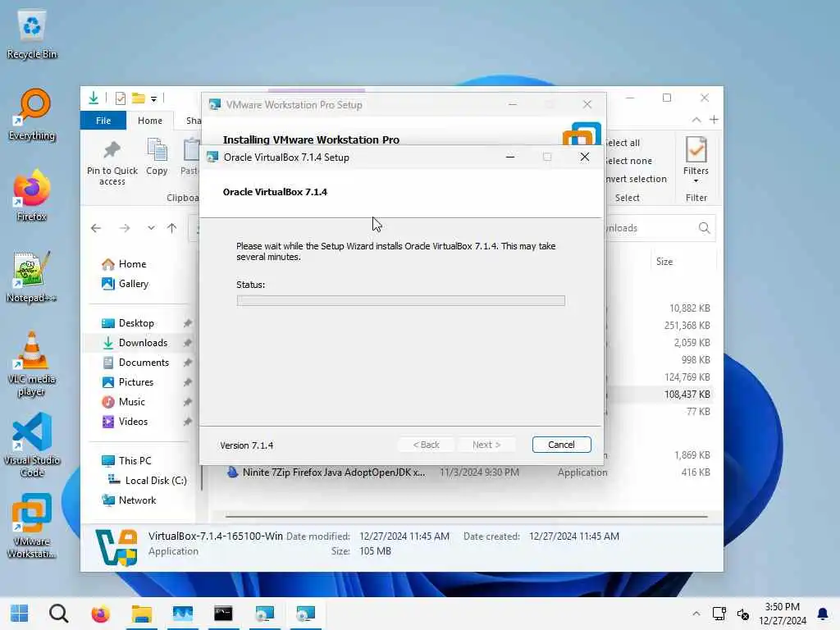Select the Ninite 7Zip Firefox Java file

pos(334,472)
